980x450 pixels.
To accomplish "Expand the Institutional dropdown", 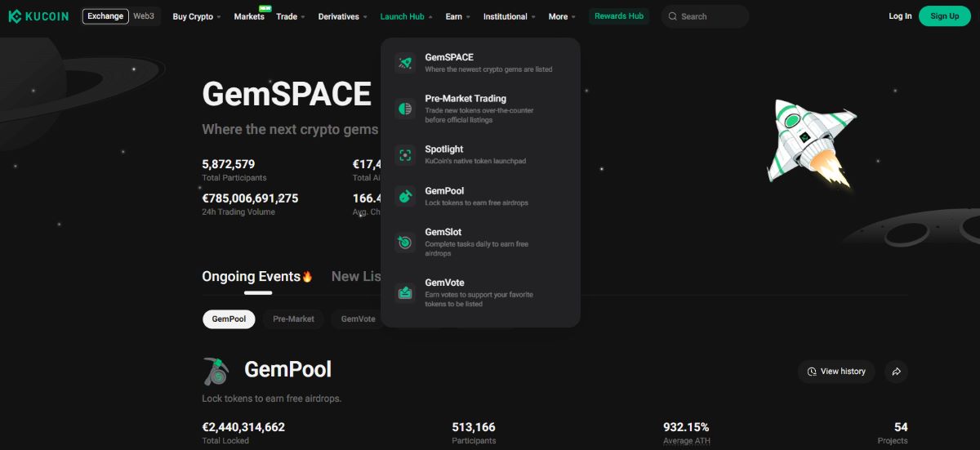I will click(510, 16).
